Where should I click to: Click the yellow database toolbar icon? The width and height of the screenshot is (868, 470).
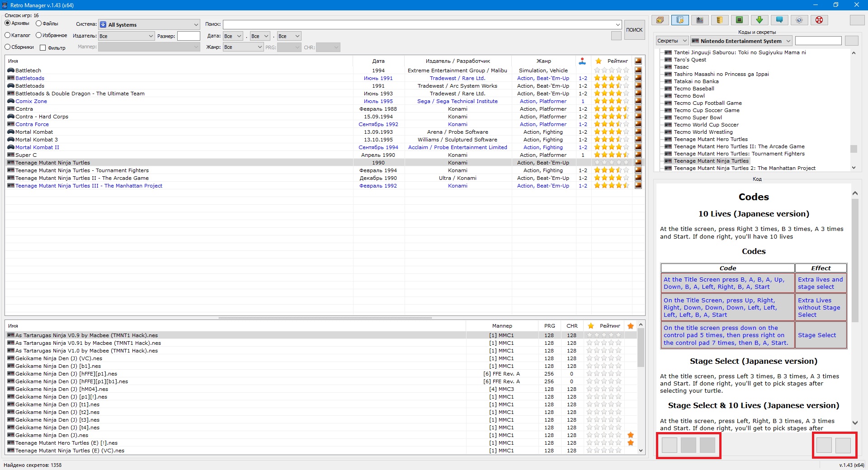pos(720,20)
